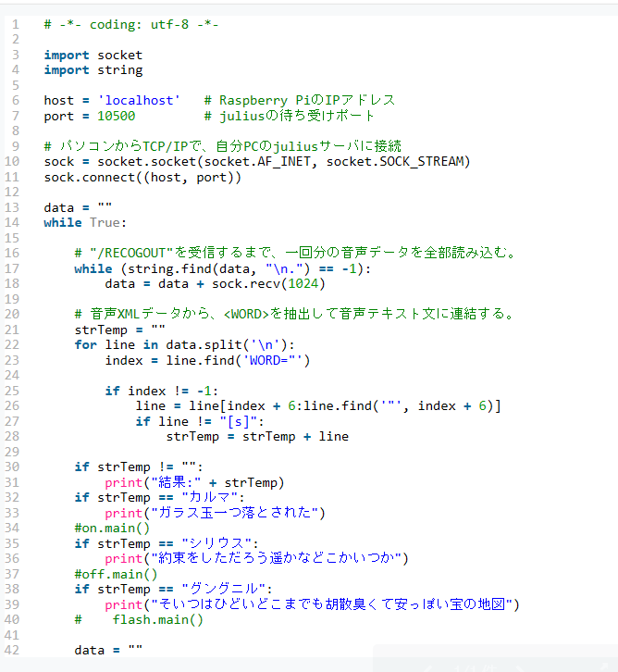Click the 'string.find(data' while line

click(222, 268)
